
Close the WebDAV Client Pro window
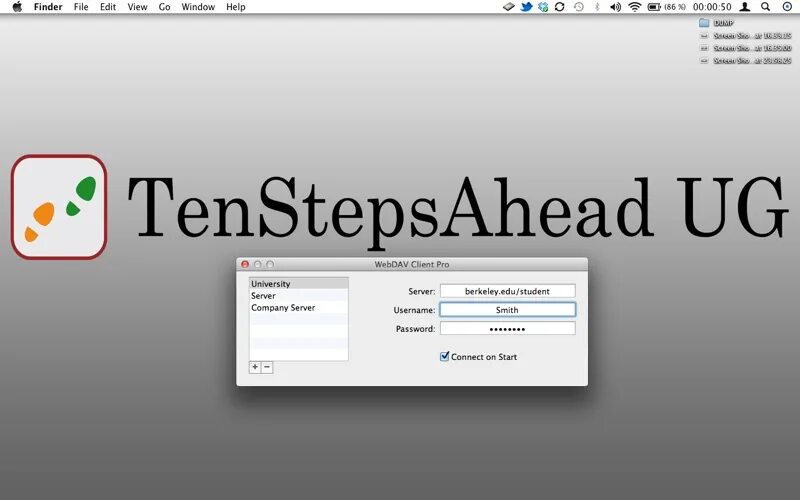[x=245, y=264]
